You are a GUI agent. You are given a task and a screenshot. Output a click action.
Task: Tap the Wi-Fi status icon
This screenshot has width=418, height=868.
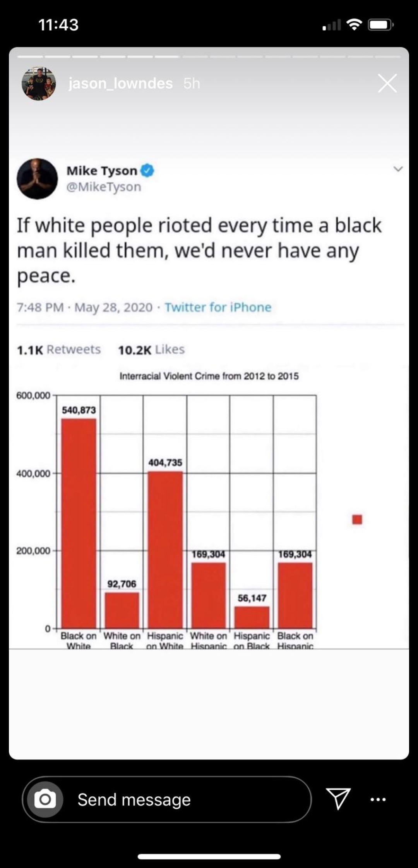354,25
